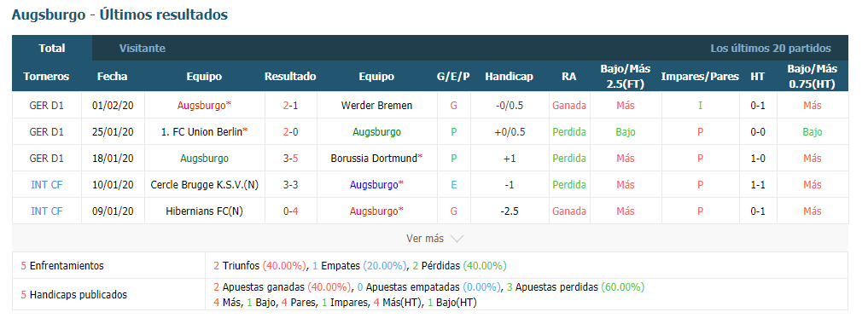Click the Resultado column header
The width and height of the screenshot is (868, 318).
tap(290, 77)
